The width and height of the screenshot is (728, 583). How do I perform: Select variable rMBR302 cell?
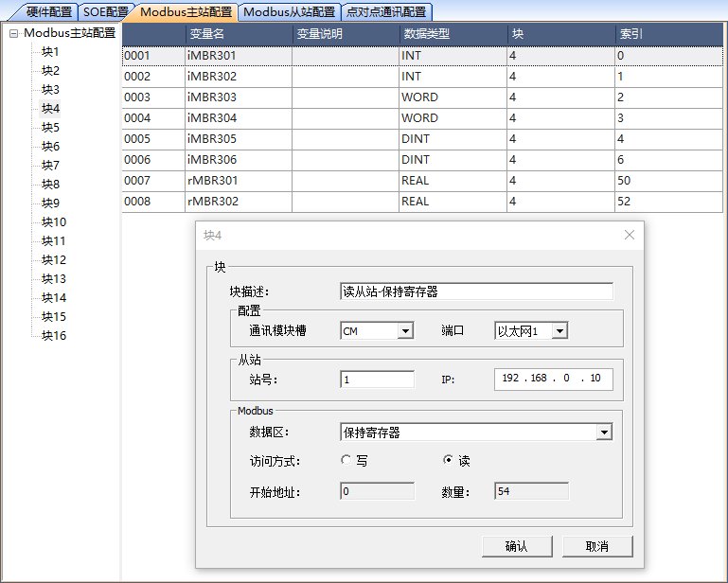click(239, 202)
